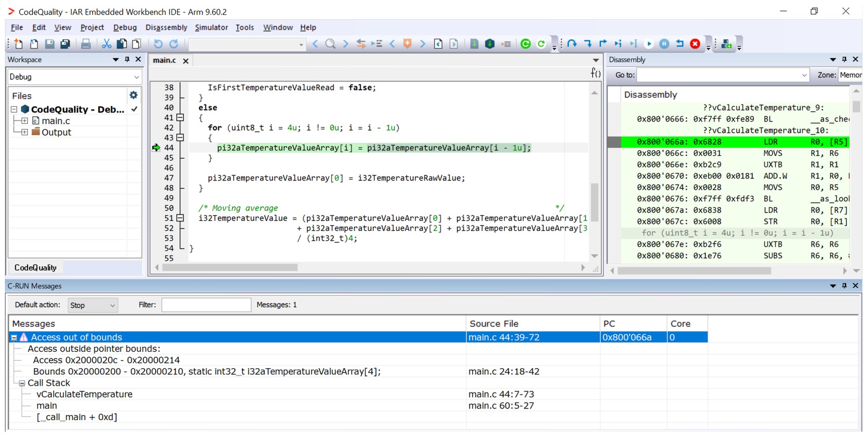This screenshot has width=868, height=437.
Task: Stop the debugging session with the red X icon
Action: click(695, 43)
